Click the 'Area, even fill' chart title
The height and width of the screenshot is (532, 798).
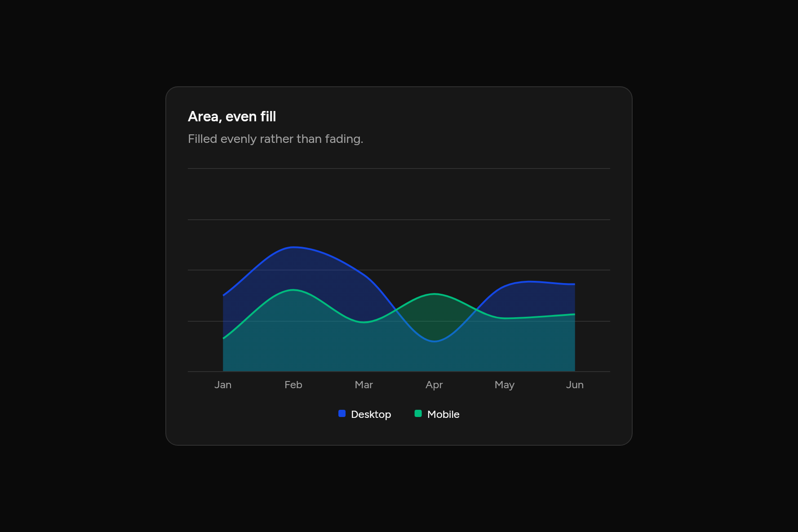[232, 116]
